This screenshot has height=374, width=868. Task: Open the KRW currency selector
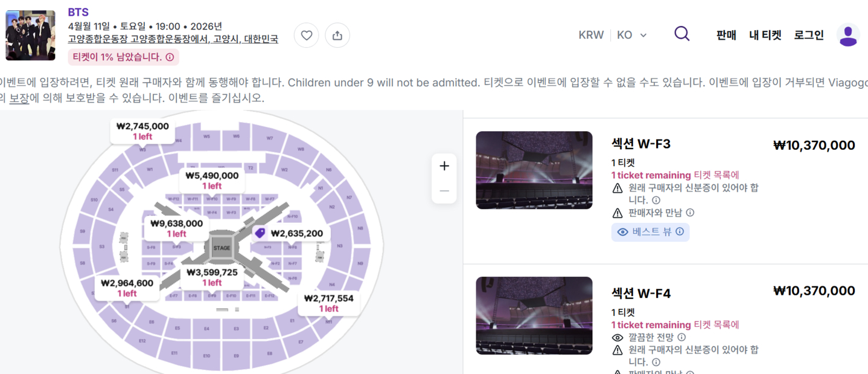point(591,34)
